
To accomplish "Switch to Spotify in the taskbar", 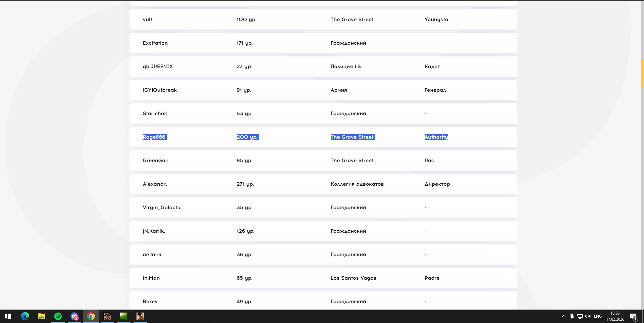I will click(58, 316).
